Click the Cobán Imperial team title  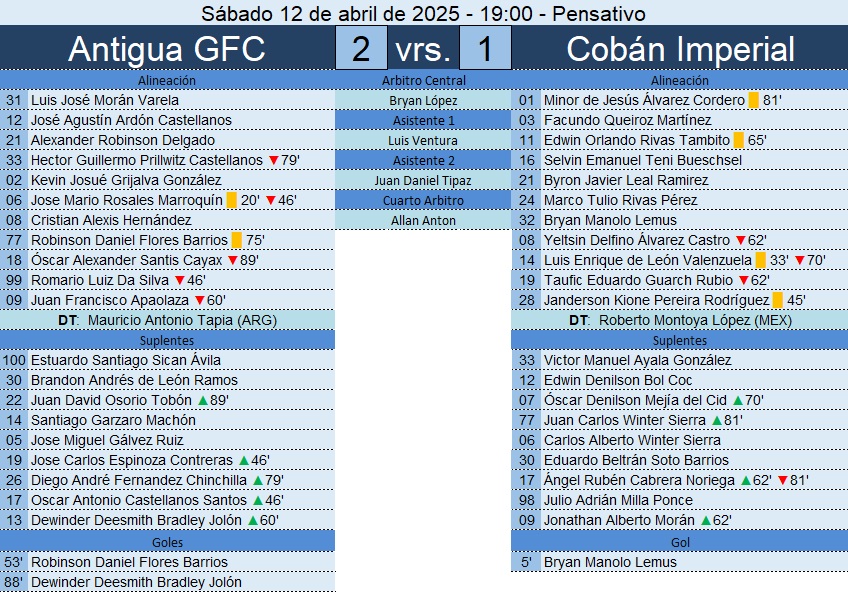(x=680, y=49)
